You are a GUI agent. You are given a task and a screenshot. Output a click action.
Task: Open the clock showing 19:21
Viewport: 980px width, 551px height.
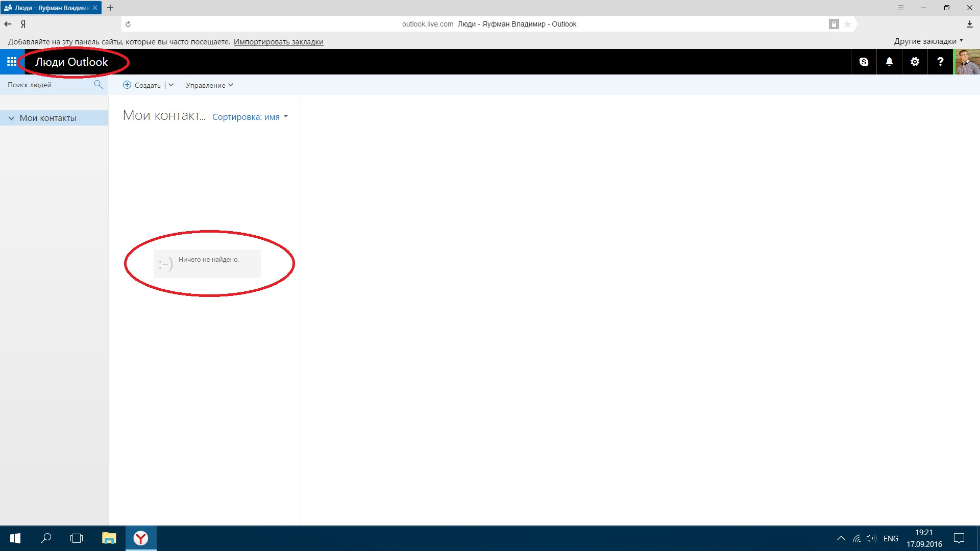click(924, 538)
